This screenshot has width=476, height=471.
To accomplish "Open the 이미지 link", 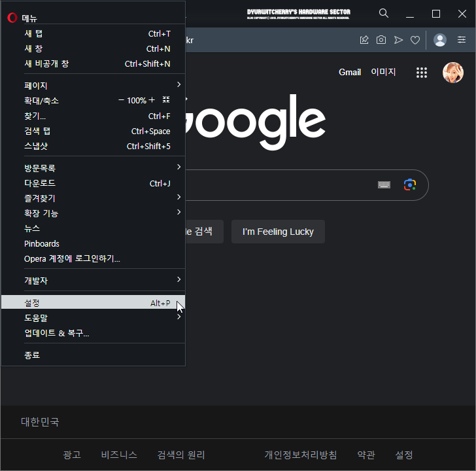I will [x=383, y=72].
